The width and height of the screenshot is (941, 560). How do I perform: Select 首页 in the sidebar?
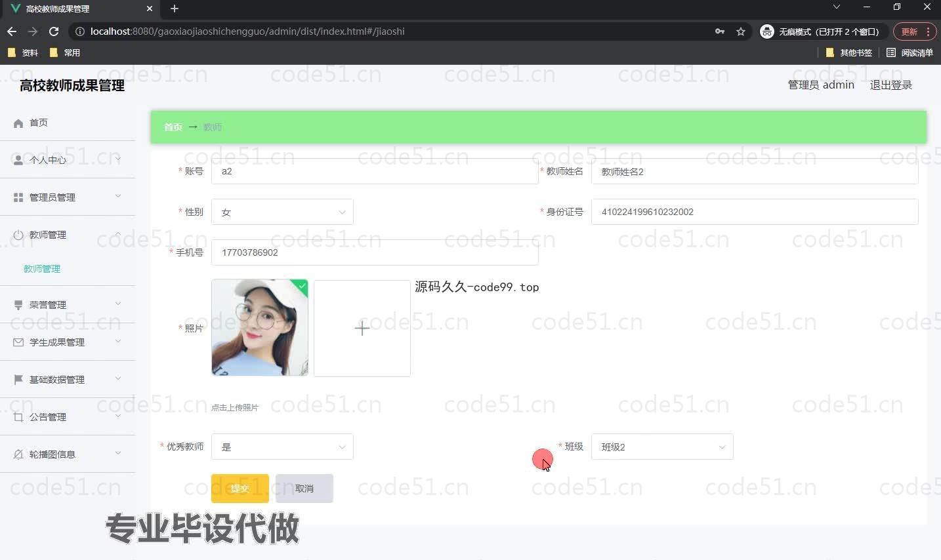tap(39, 123)
